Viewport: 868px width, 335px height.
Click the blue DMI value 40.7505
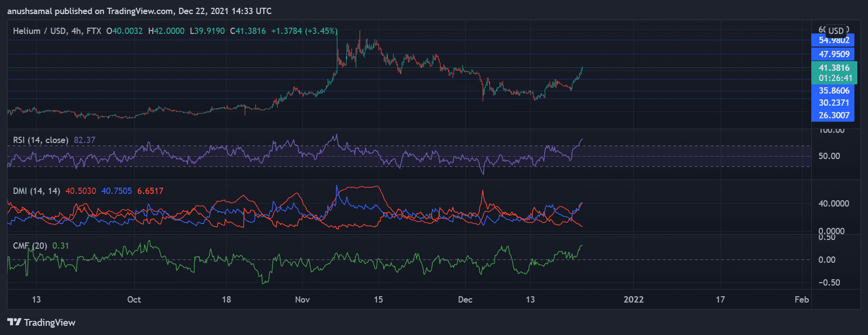pyautogui.click(x=116, y=191)
